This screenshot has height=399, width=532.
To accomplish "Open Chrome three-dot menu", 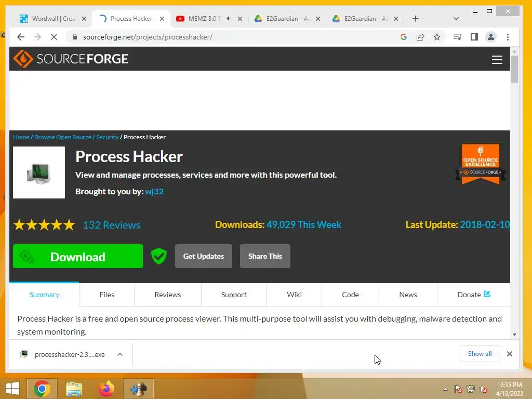I will point(508,37).
